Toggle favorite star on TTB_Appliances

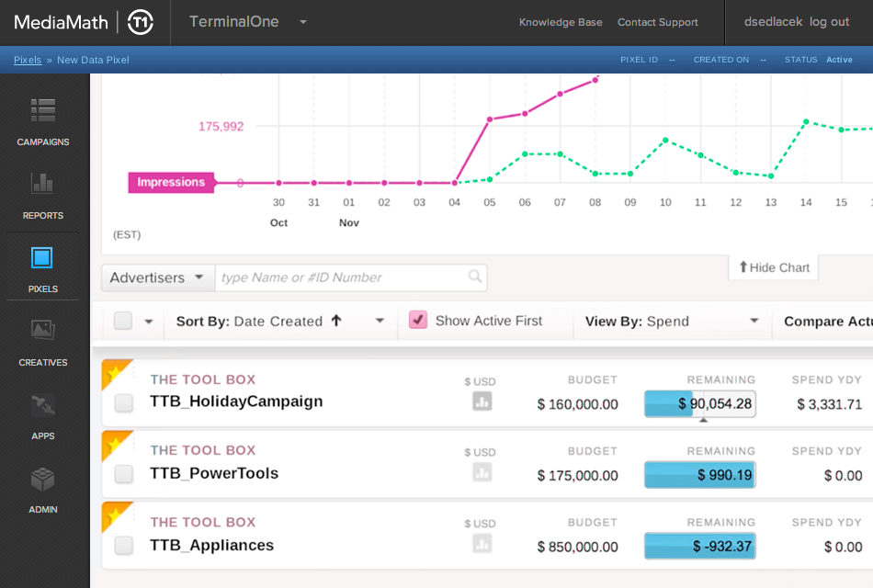[x=114, y=515]
